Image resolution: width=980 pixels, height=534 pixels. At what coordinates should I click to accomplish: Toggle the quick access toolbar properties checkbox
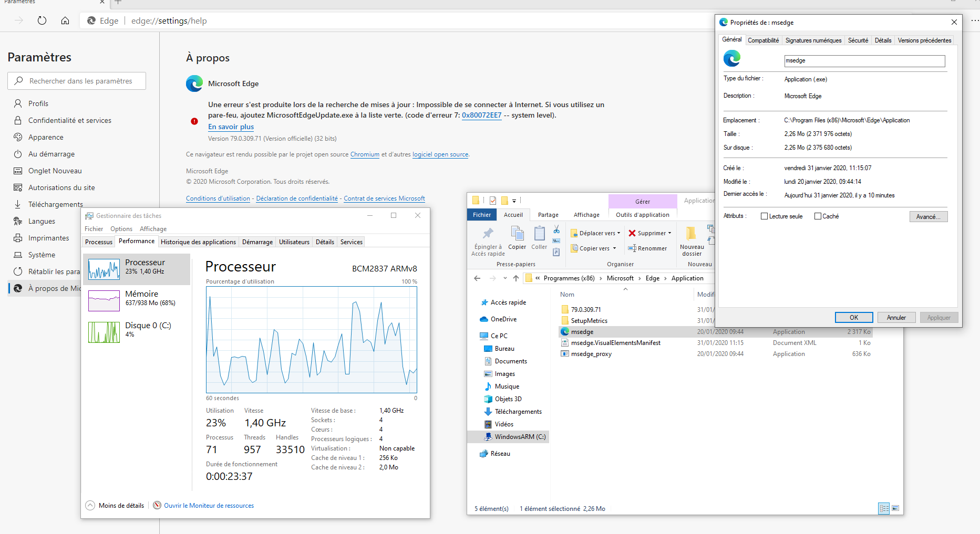pyautogui.click(x=493, y=201)
